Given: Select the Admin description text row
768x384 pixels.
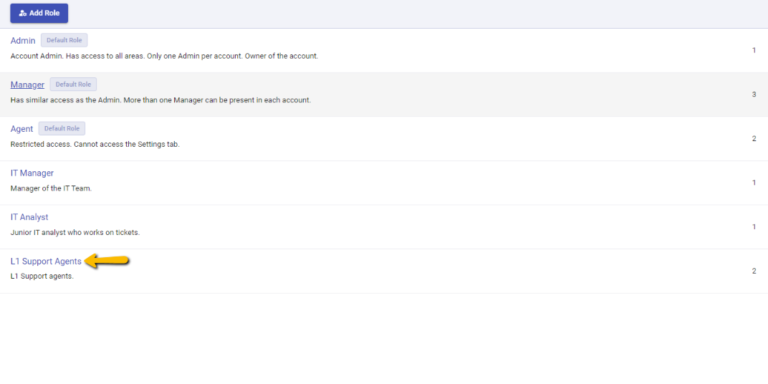Looking at the screenshot, I should click(164, 56).
